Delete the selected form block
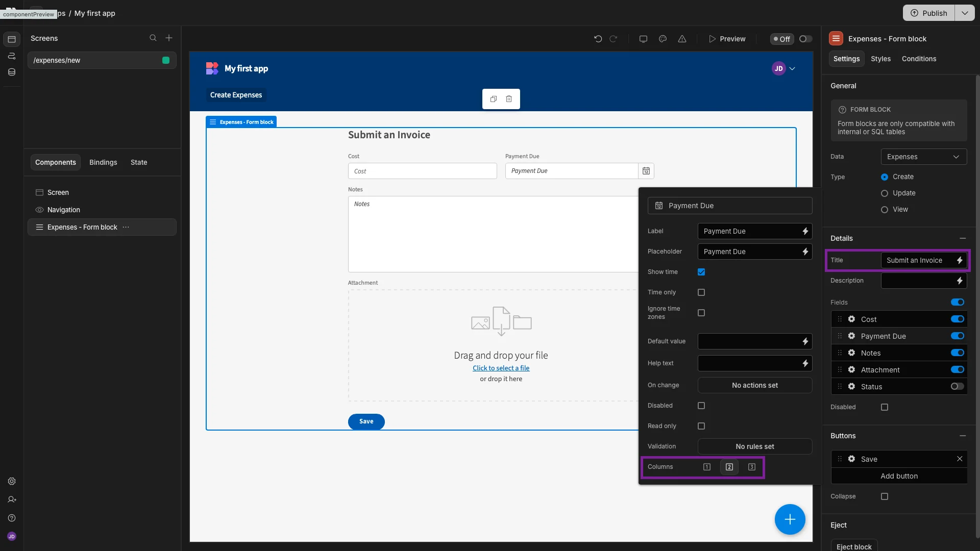Viewport: 980px width, 551px height. point(509,99)
